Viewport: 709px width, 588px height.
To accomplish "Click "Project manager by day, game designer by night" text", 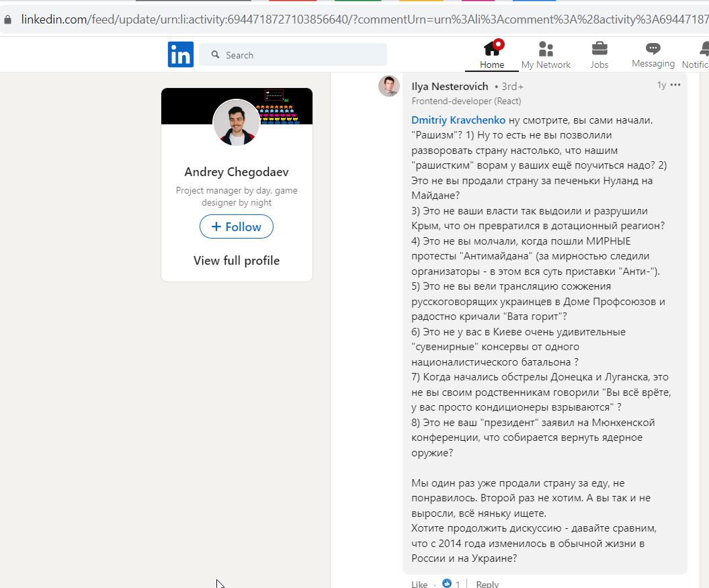I will 237,196.
